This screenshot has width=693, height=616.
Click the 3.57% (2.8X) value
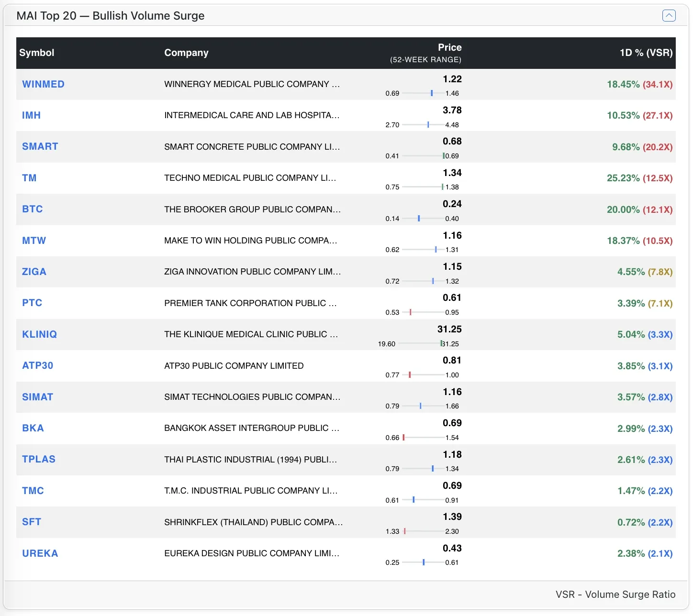[x=645, y=397]
